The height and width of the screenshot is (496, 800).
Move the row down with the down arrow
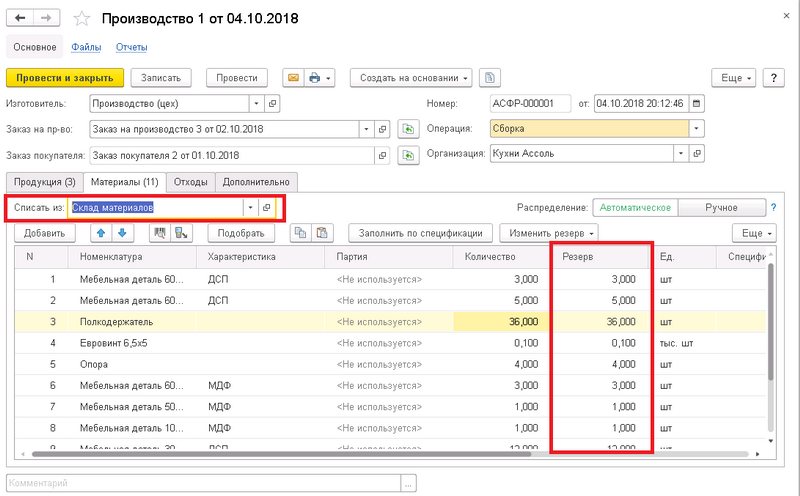[121, 233]
